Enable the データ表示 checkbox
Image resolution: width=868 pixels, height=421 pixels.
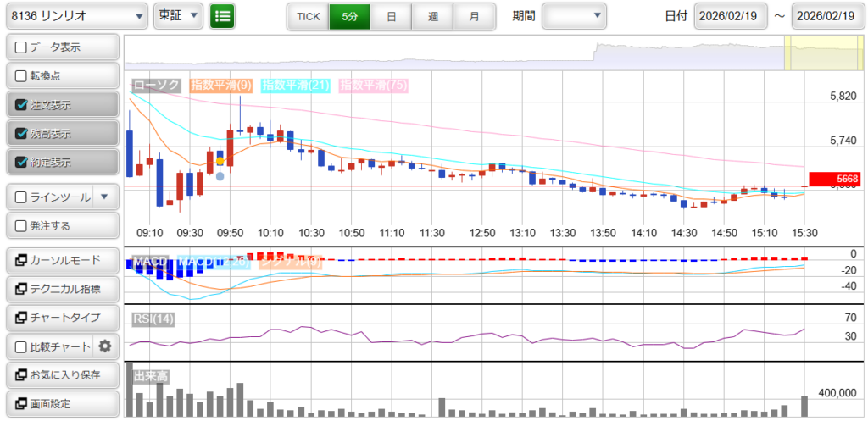22,47
